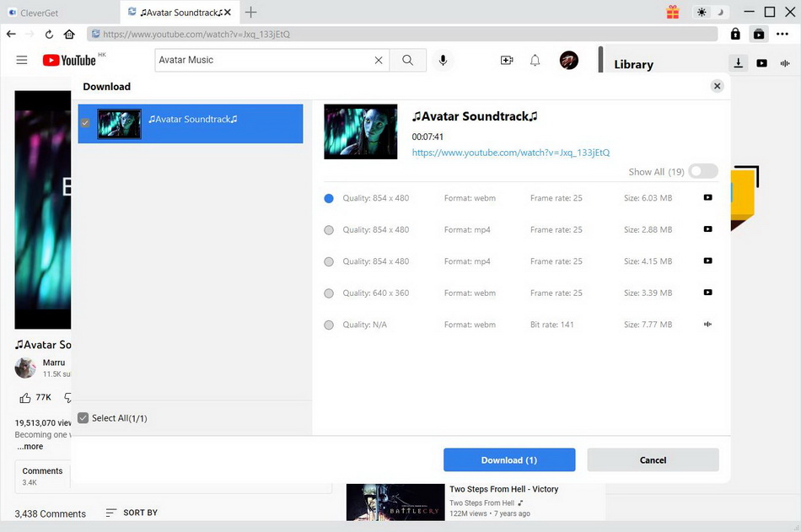Open the three-dot more options menu
Image resolution: width=801 pixels, height=532 pixels.
pos(782,35)
